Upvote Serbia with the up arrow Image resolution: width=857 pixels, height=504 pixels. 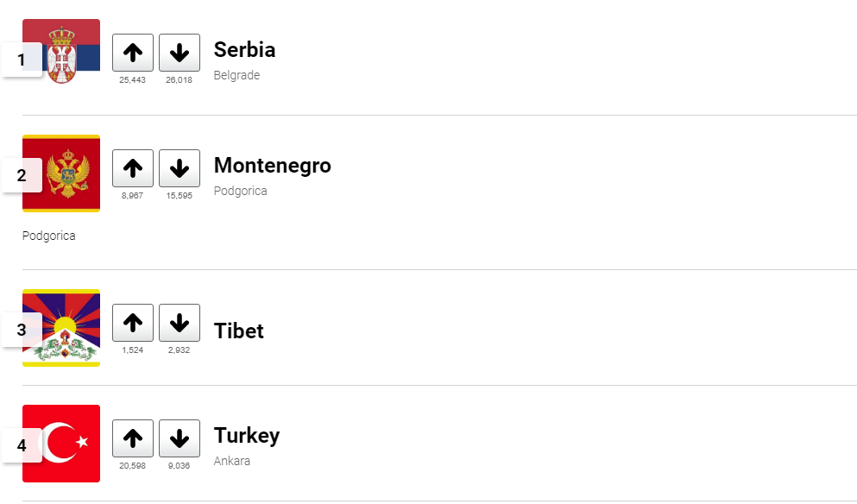pos(133,53)
